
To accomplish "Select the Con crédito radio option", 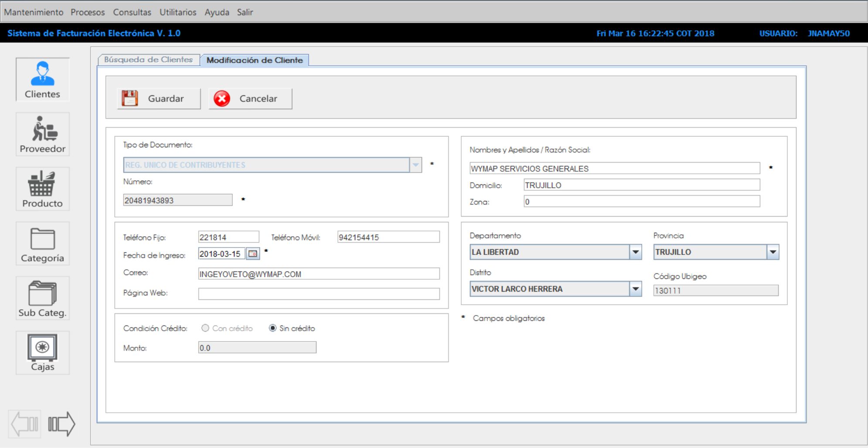I will point(205,328).
